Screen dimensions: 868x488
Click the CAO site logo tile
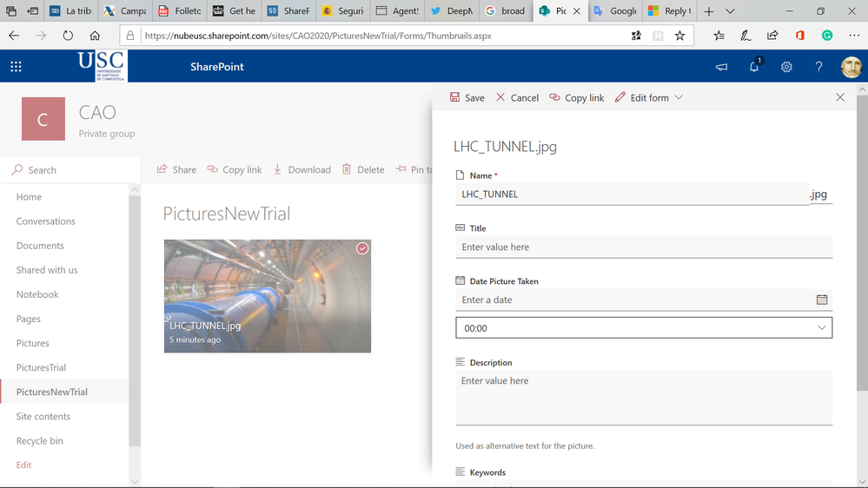[43, 119]
